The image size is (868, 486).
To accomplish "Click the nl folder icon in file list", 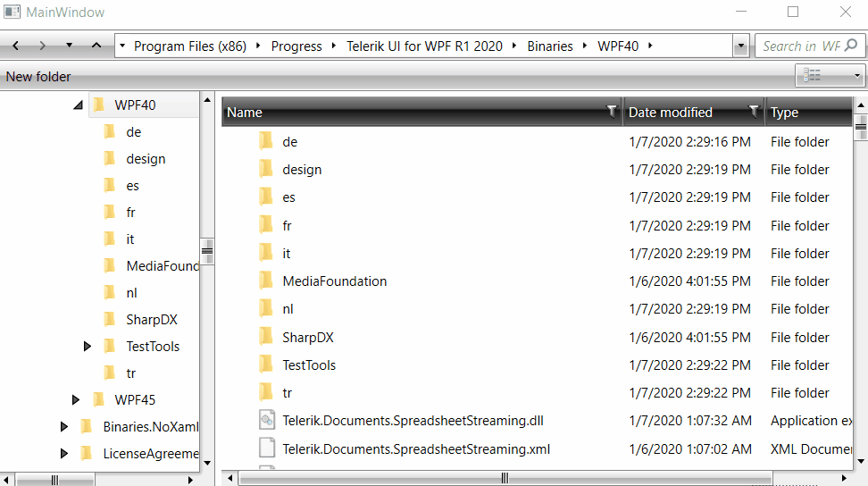I will (266, 308).
